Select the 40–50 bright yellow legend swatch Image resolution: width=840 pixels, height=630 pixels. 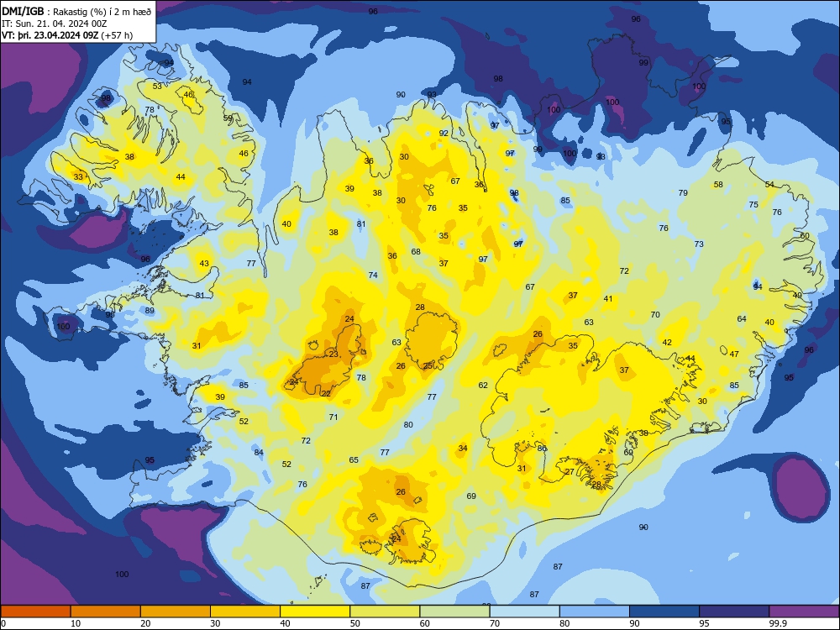point(315,612)
